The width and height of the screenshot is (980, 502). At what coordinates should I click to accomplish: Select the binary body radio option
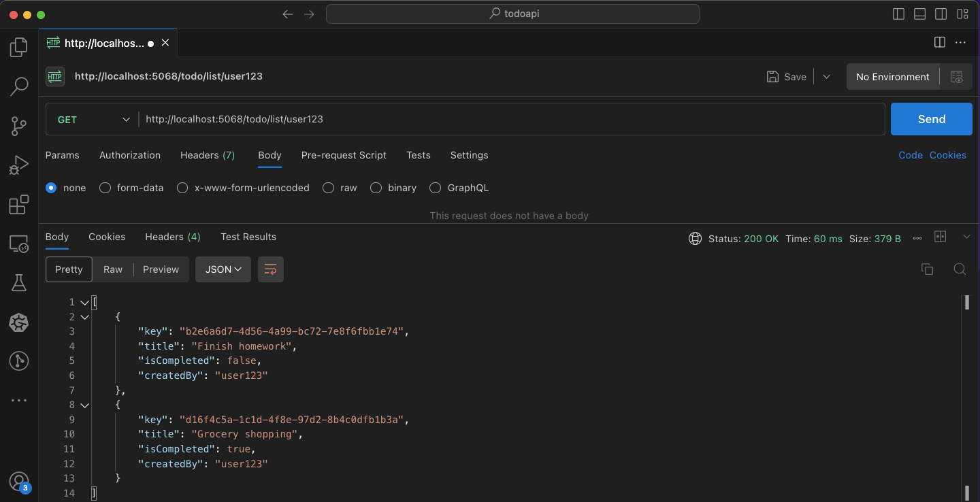pos(376,188)
